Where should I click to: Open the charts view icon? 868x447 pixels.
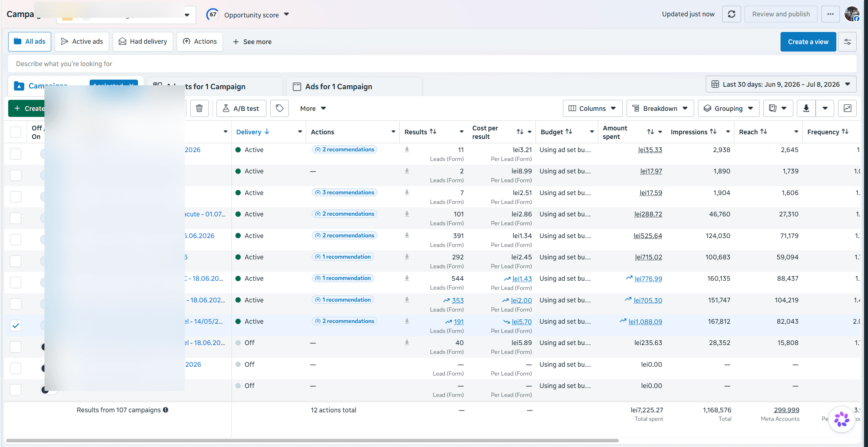tap(847, 108)
